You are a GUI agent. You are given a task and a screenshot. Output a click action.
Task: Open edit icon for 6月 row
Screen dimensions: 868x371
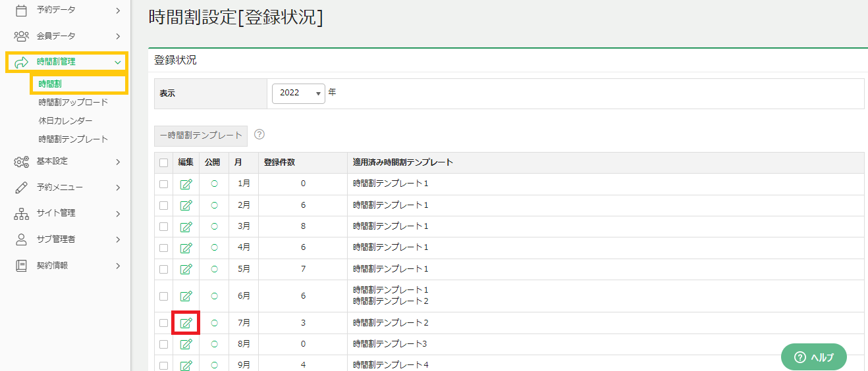tap(186, 295)
